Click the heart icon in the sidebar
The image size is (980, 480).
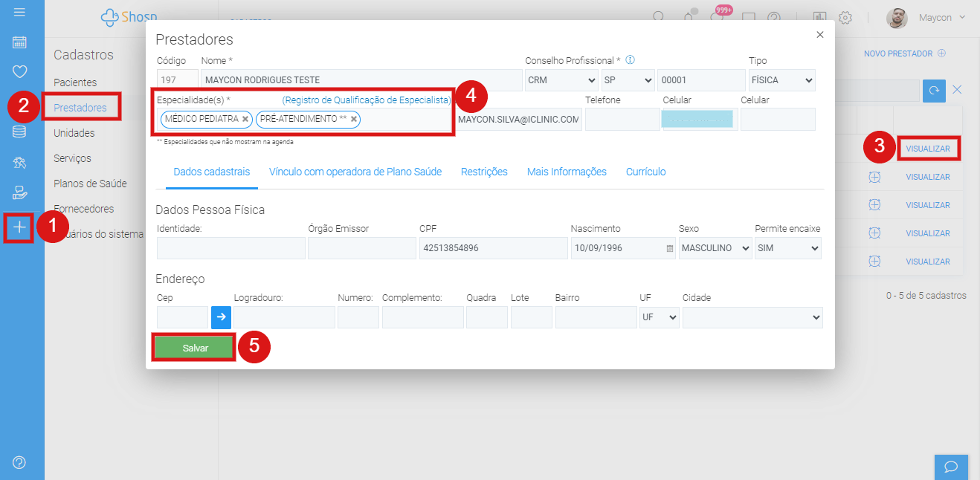tap(19, 72)
